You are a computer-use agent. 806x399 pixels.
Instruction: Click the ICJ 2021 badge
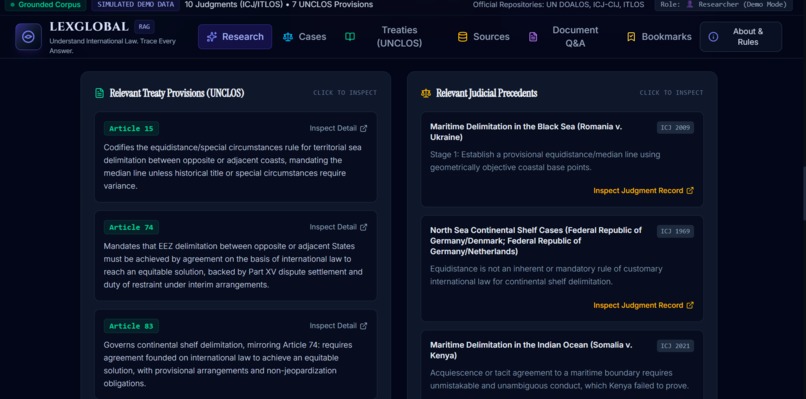[x=675, y=346]
